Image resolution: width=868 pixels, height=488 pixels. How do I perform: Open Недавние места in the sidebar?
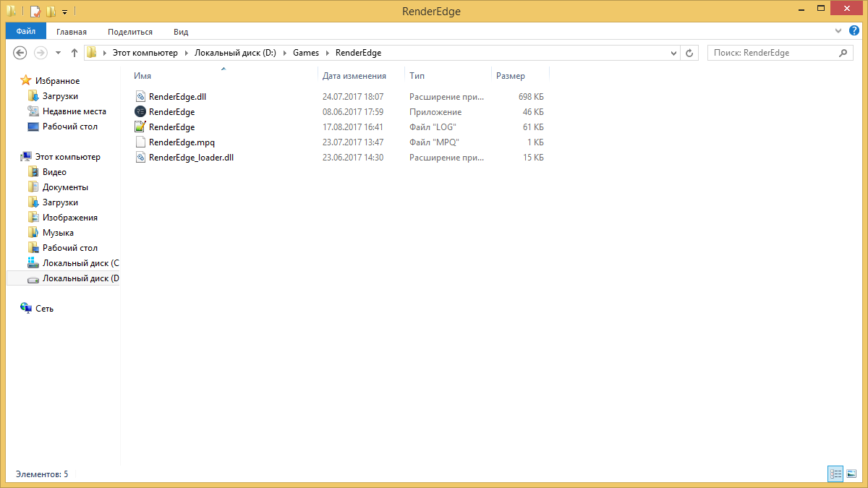click(x=74, y=111)
